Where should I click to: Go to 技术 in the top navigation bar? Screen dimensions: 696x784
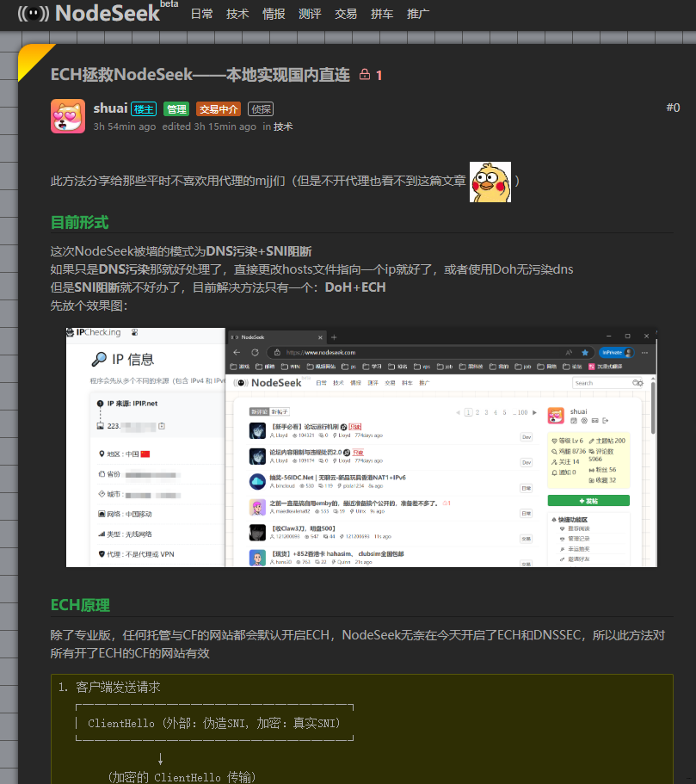[x=237, y=14]
